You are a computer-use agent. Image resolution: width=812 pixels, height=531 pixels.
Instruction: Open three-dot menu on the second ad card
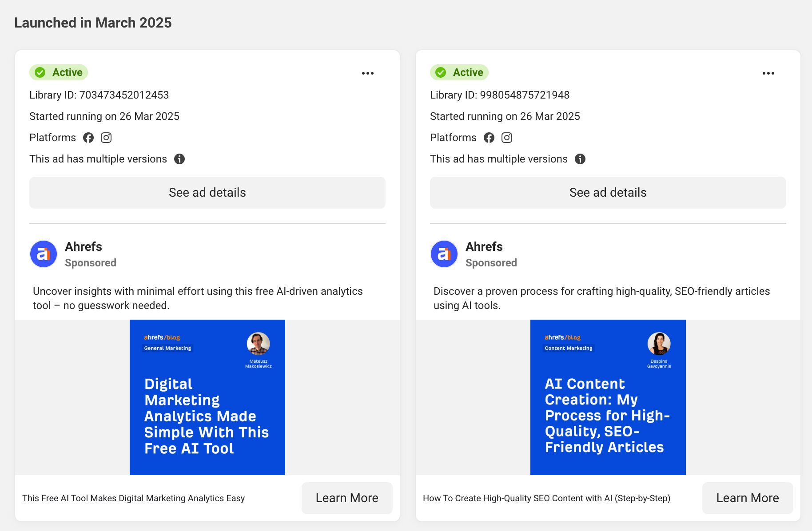[x=768, y=73]
